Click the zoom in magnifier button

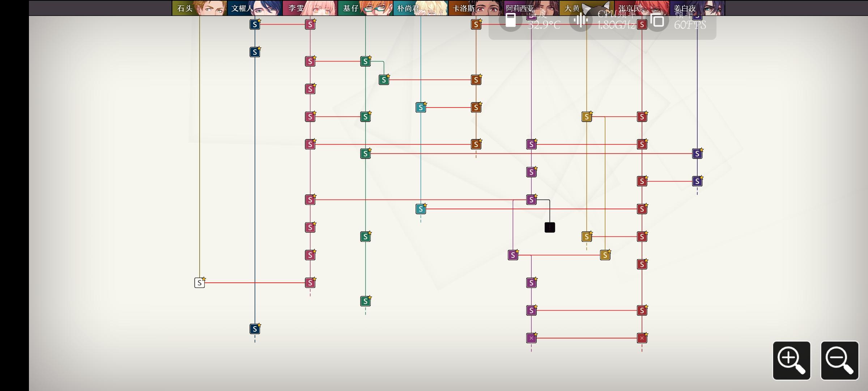[x=791, y=360]
